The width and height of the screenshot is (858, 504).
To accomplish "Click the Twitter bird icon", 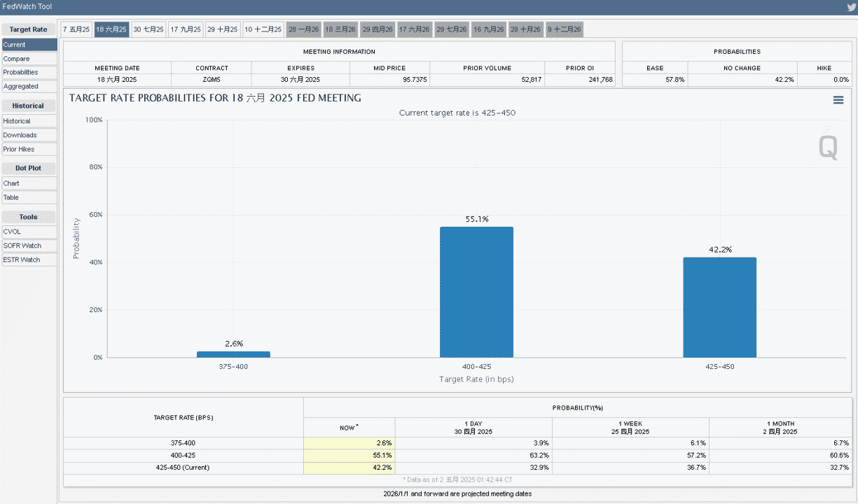I will click(851, 7).
